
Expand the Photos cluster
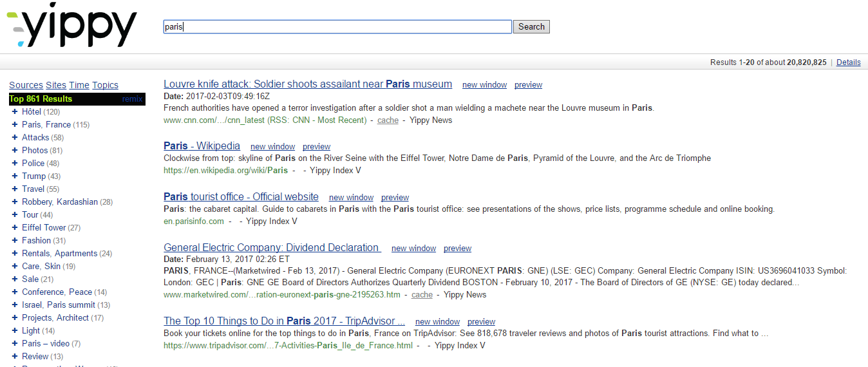coord(15,151)
